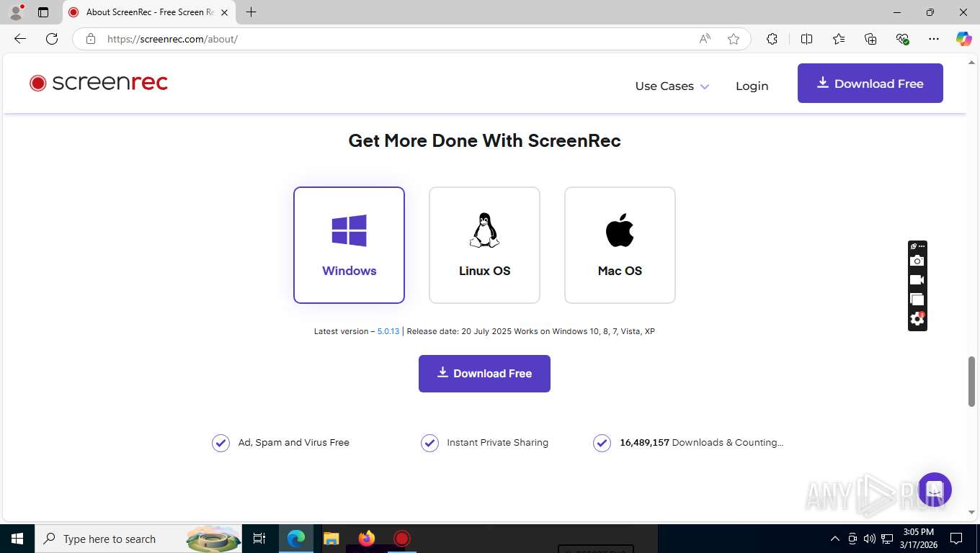Open the taskbar clock and calendar
Screen dimensions: 980x553
[918, 539]
